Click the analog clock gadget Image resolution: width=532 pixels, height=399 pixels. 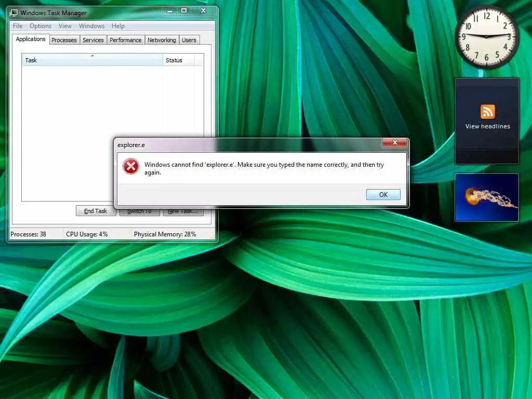(486, 37)
